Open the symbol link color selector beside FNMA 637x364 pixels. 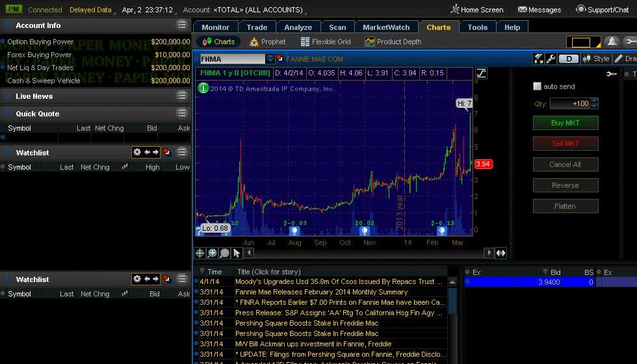[x=280, y=59]
